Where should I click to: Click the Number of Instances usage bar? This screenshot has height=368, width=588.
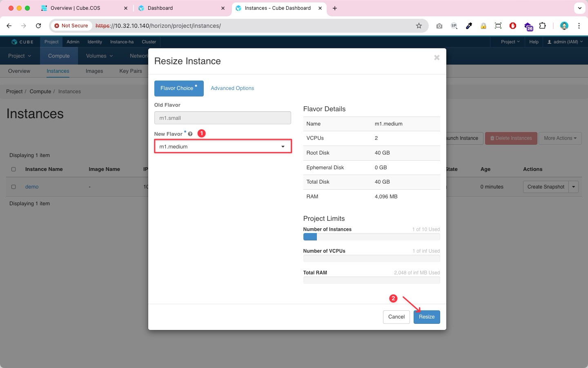click(371, 237)
